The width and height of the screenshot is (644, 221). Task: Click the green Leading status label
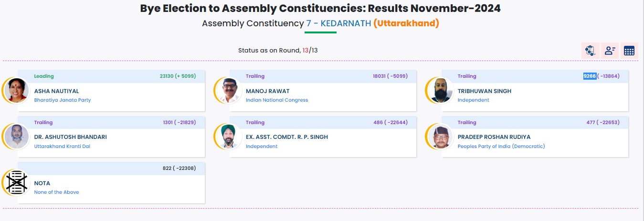(x=44, y=76)
